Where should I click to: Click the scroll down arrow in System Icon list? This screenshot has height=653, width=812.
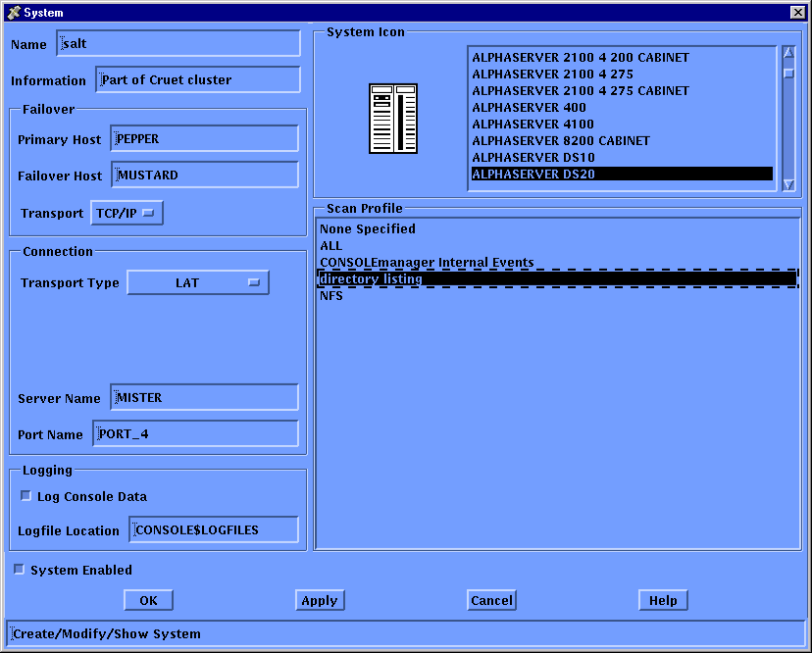pos(788,184)
